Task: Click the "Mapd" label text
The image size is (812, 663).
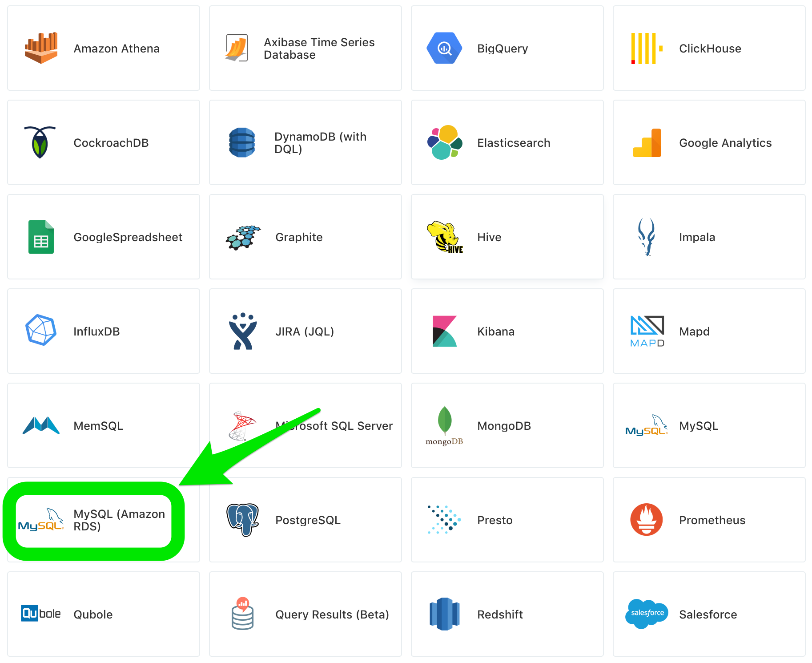Action: (x=694, y=331)
